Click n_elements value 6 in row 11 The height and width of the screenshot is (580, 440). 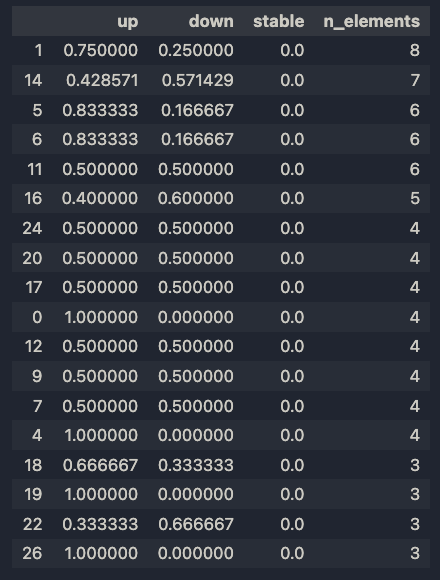coord(415,169)
